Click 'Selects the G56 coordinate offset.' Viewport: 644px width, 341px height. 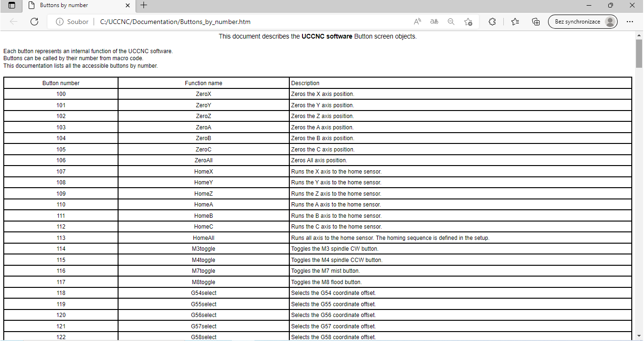pyautogui.click(x=334, y=315)
